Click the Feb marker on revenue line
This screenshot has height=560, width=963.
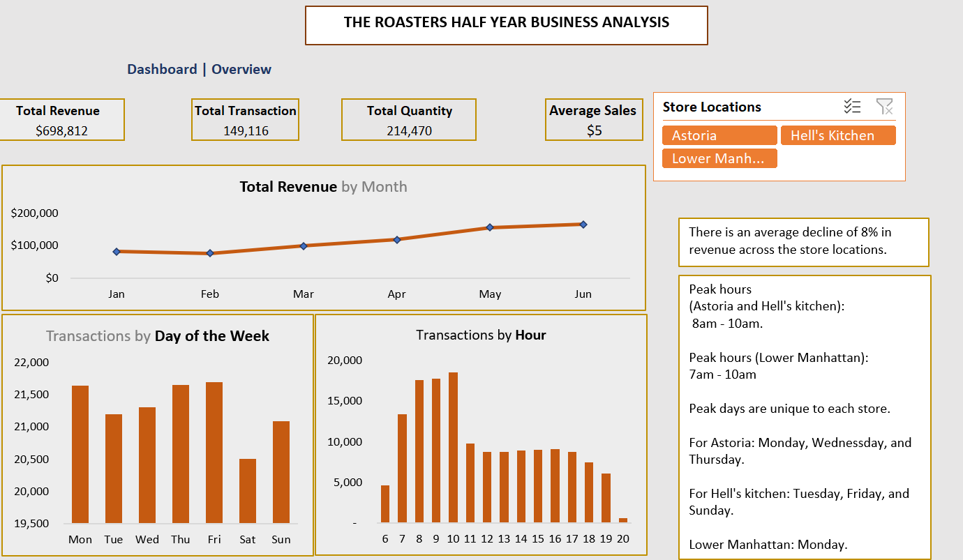209,253
